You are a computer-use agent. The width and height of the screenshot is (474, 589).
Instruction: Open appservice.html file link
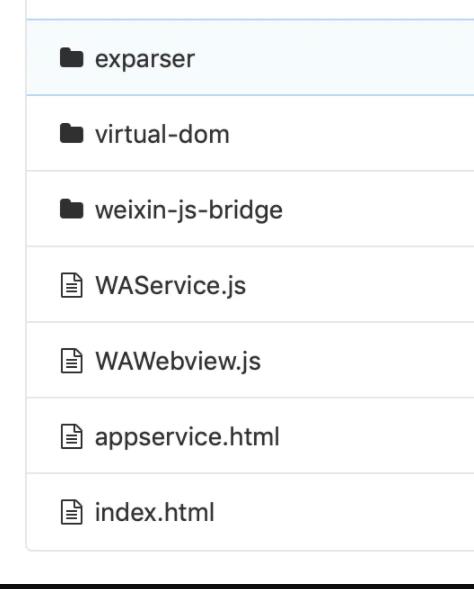(x=187, y=437)
